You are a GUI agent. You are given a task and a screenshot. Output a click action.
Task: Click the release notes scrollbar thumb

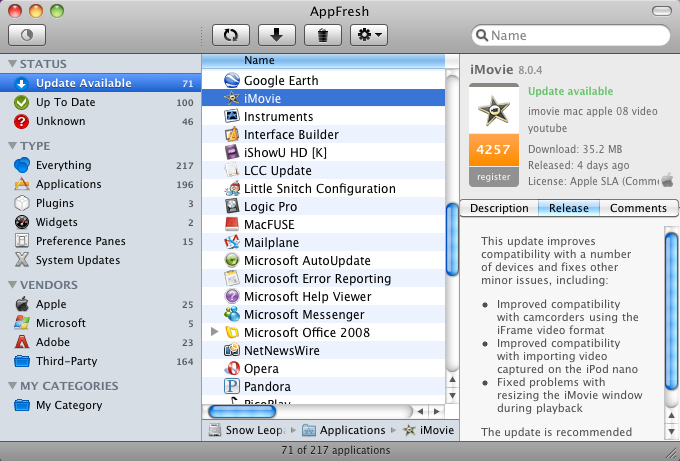click(x=671, y=311)
